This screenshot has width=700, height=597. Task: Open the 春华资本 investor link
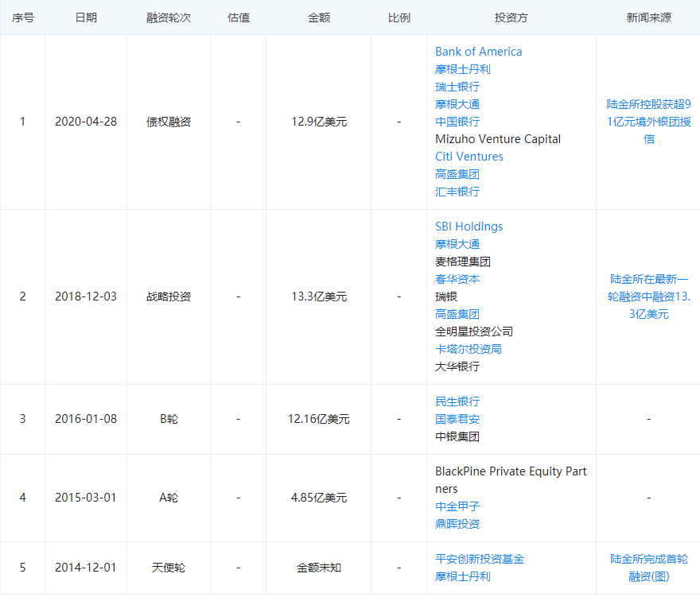(457, 279)
